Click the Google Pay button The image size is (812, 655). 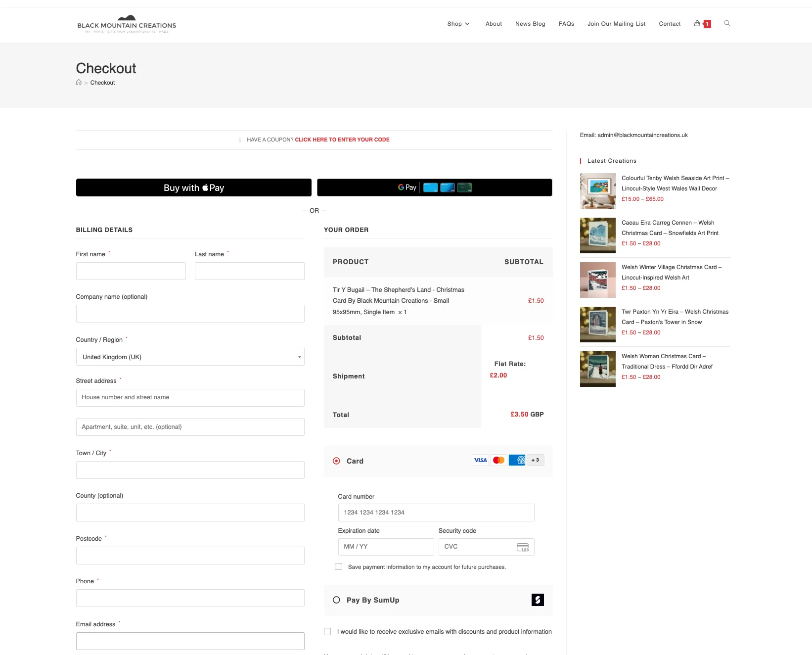pyautogui.click(x=434, y=187)
